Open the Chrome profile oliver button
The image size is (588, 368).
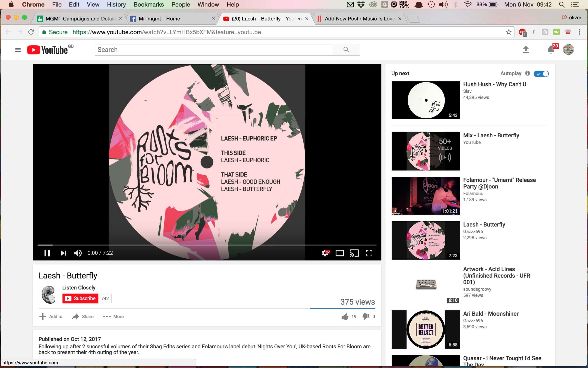tap(571, 18)
